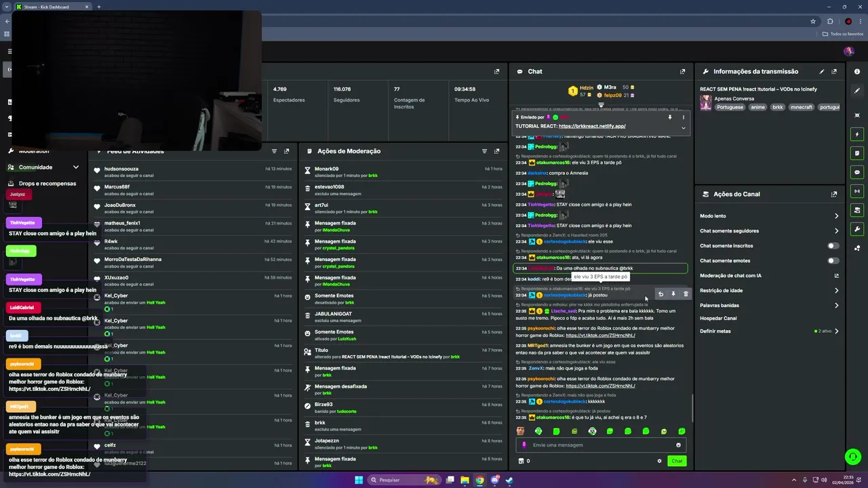This screenshot has width=868, height=488.
Task: Unpin the pinned TUTORIAL REACT message
Action: pos(670,117)
